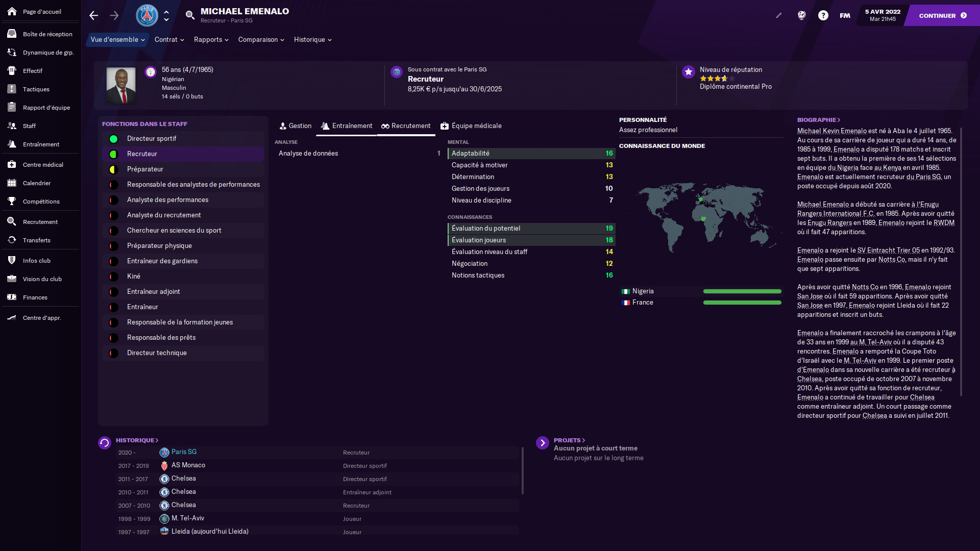980x551 pixels.
Task: Click the club switcher up arrow
Action: [x=166, y=11]
